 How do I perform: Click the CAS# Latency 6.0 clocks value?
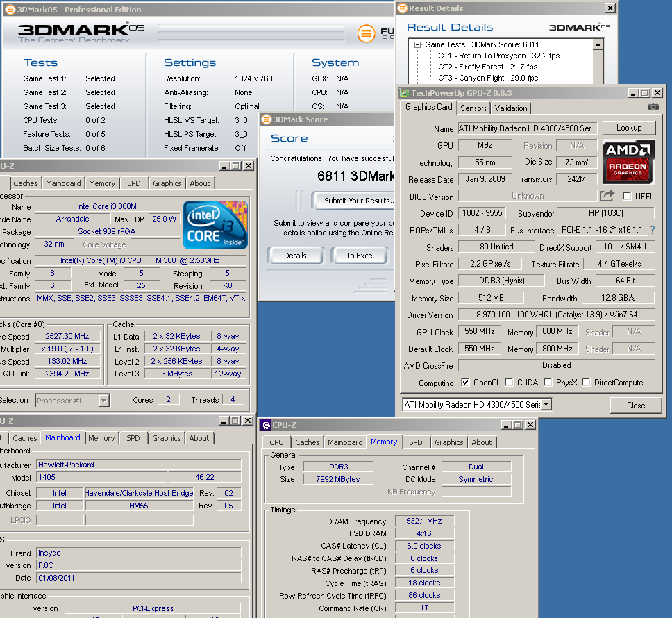(424, 546)
